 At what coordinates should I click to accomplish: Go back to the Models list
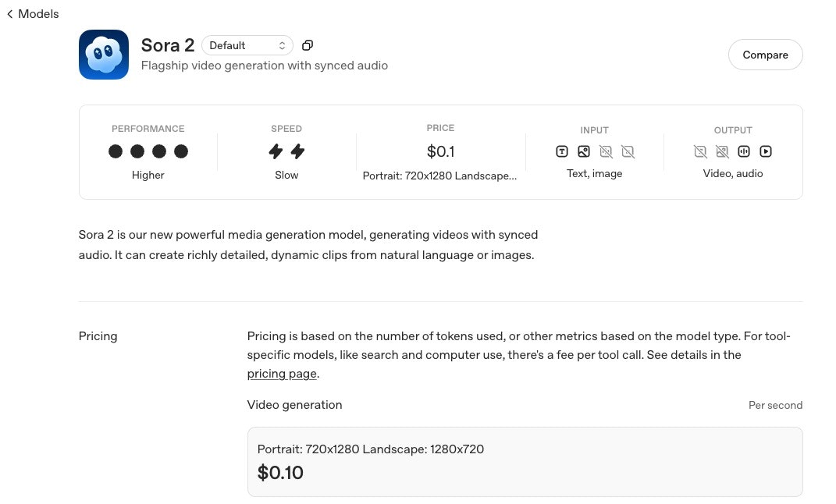coord(33,14)
